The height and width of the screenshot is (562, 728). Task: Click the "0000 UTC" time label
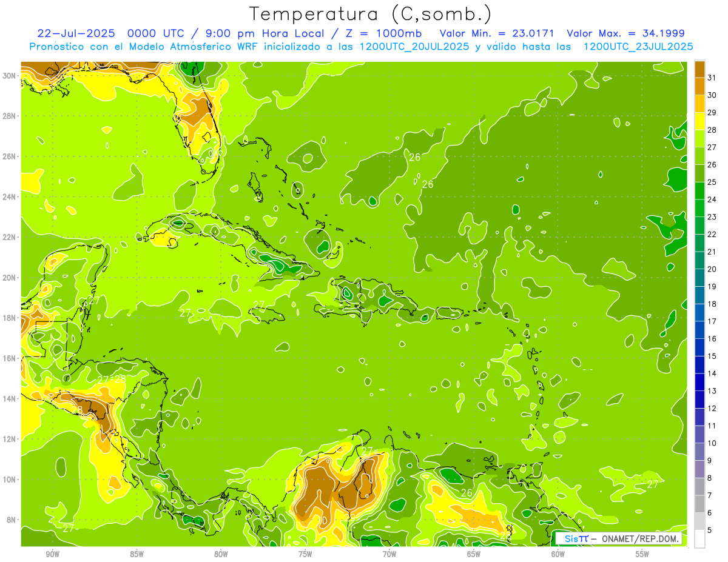155,33
